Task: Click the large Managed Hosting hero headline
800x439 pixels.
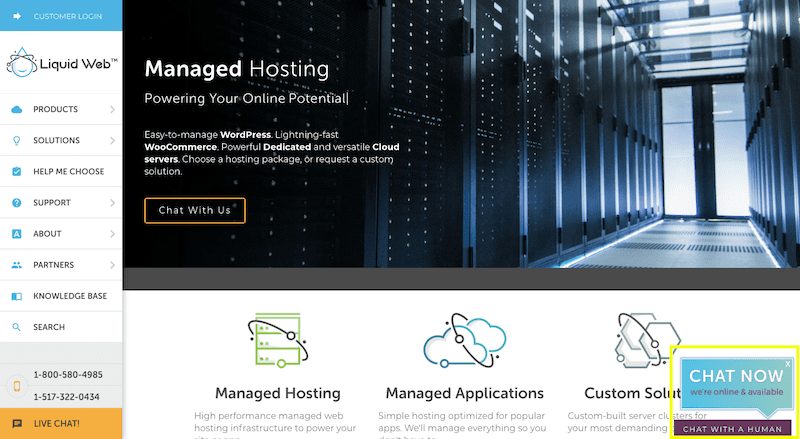Action: [x=237, y=69]
